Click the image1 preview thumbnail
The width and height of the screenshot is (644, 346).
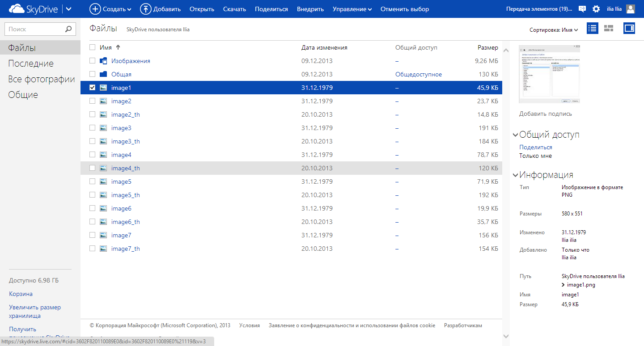pyautogui.click(x=549, y=74)
